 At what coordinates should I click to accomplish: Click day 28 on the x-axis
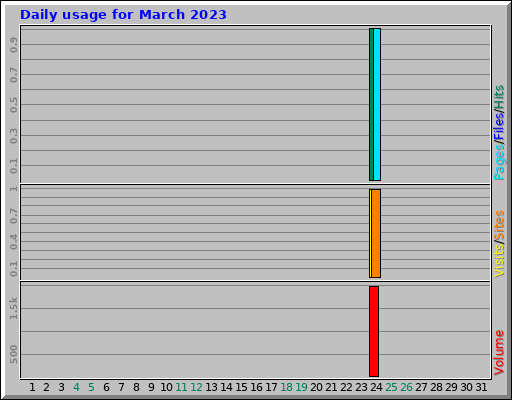tap(436, 387)
